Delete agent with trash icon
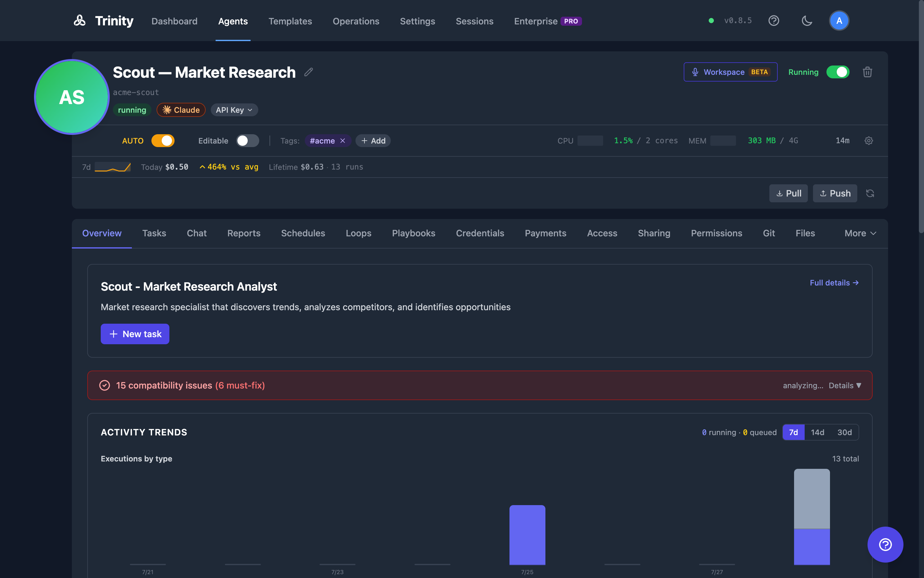 867,72
